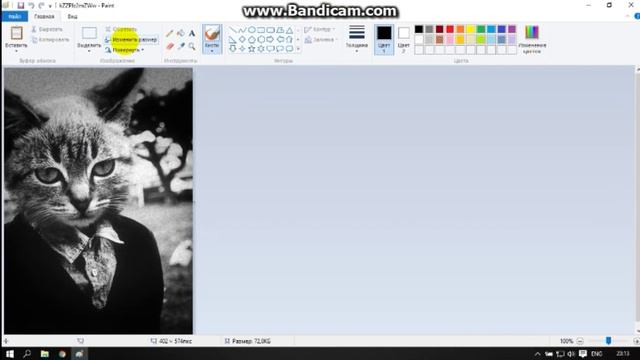Click the Save icon in title bar

(20, 6)
